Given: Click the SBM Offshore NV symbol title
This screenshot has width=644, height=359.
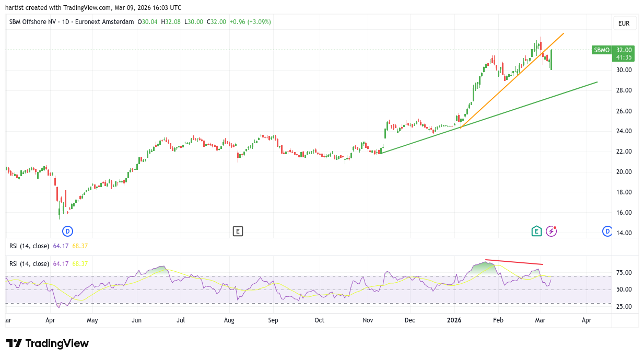Looking at the screenshot, I should click(32, 22).
